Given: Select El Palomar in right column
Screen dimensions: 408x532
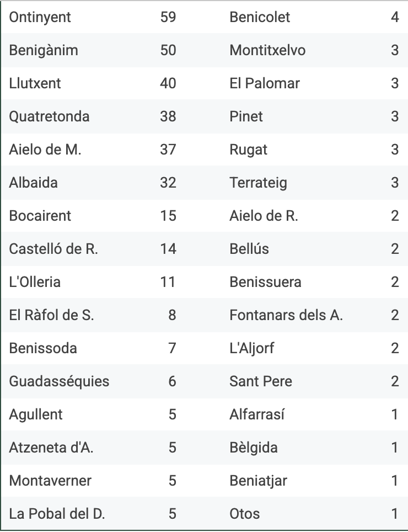Looking at the screenshot, I should (x=265, y=83).
